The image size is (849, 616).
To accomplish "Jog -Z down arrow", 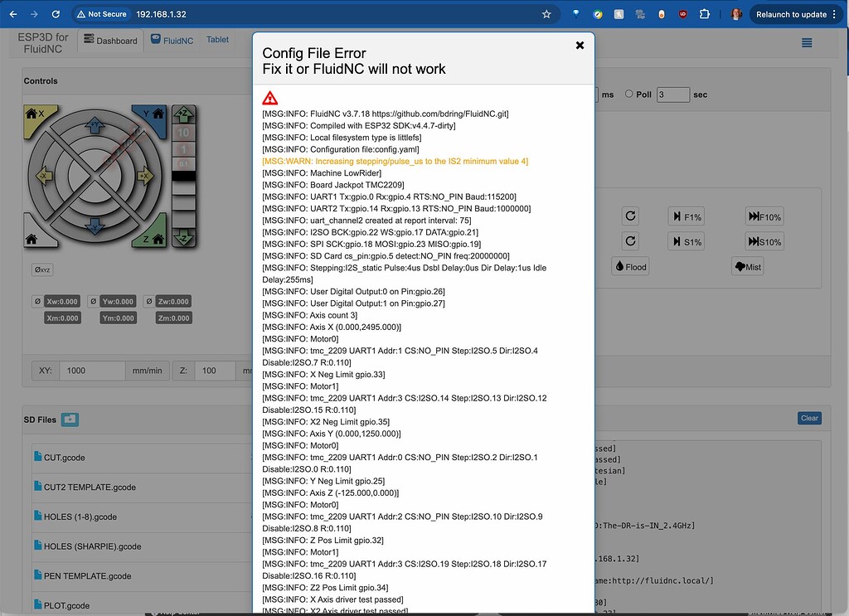I will [x=183, y=237].
